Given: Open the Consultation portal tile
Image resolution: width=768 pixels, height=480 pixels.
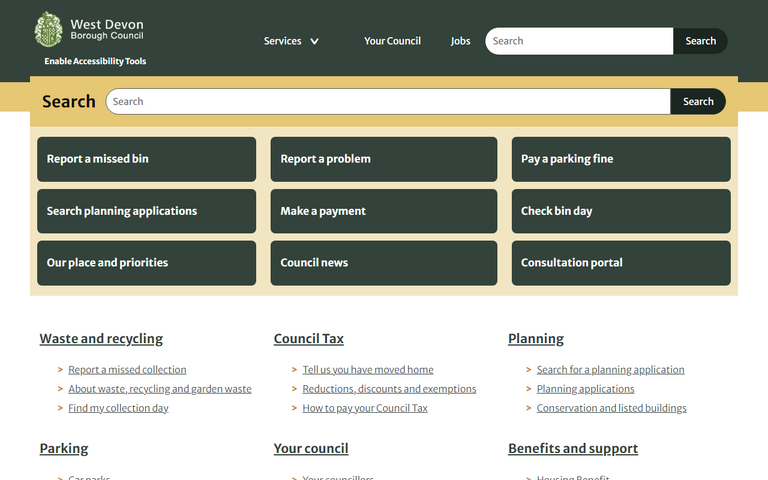Looking at the screenshot, I should coord(620,263).
